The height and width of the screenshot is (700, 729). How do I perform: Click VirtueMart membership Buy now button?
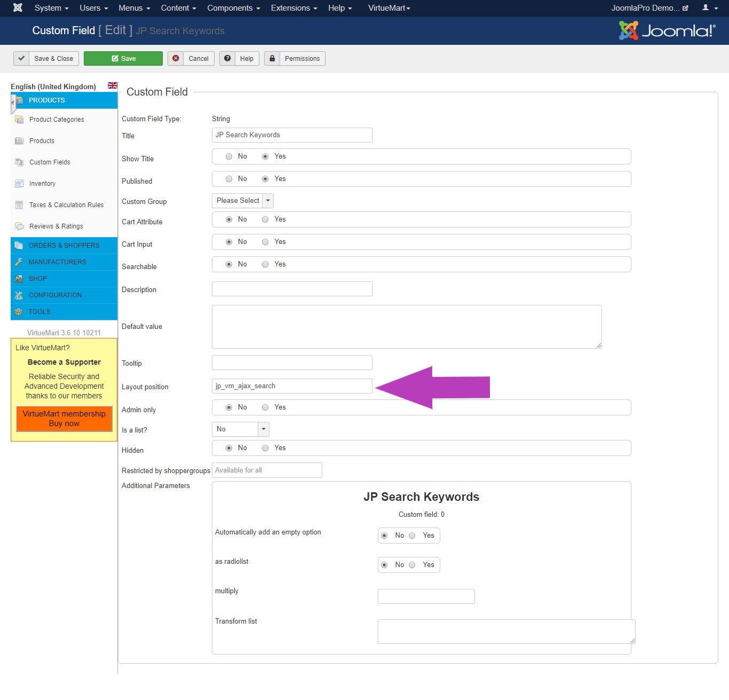[x=64, y=419]
